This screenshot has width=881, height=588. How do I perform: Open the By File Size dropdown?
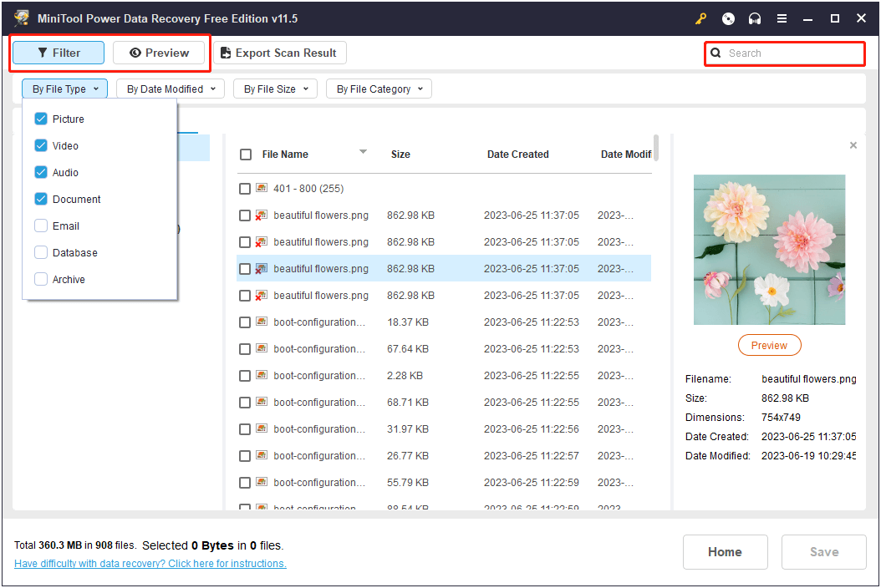(x=275, y=89)
